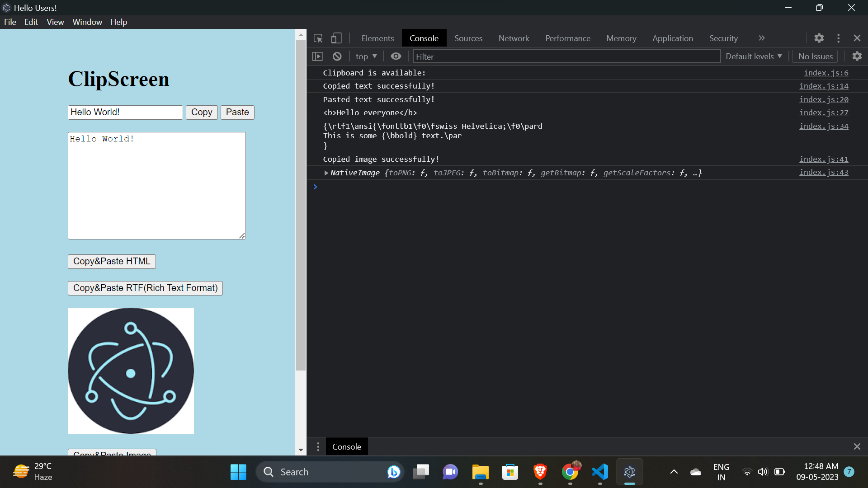Image resolution: width=868 pixels, height=488 pixels.
Task: Launch Chrome from the taskbar
Action: point(571,471)
